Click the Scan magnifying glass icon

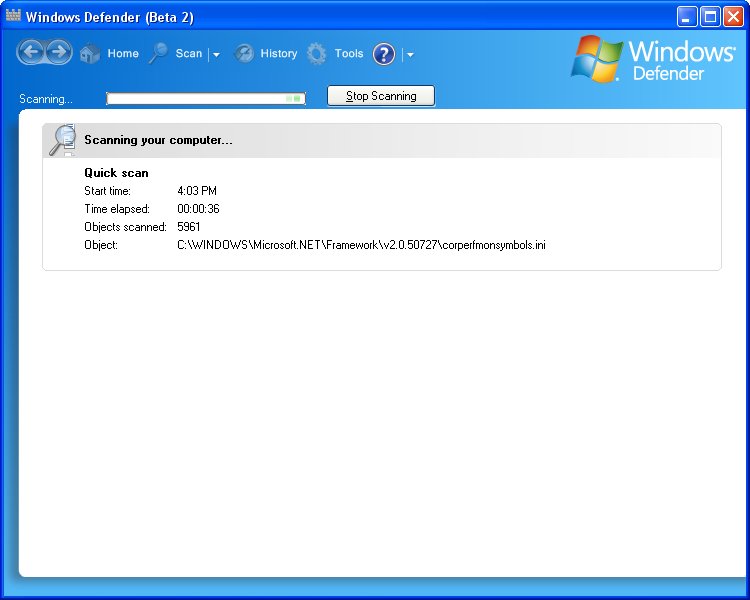coord(158,53)
